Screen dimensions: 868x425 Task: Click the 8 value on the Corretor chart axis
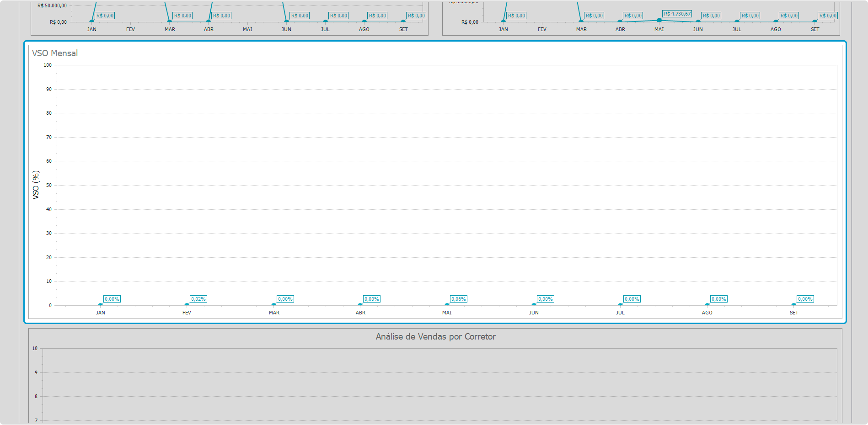click(x=36, y=397)
